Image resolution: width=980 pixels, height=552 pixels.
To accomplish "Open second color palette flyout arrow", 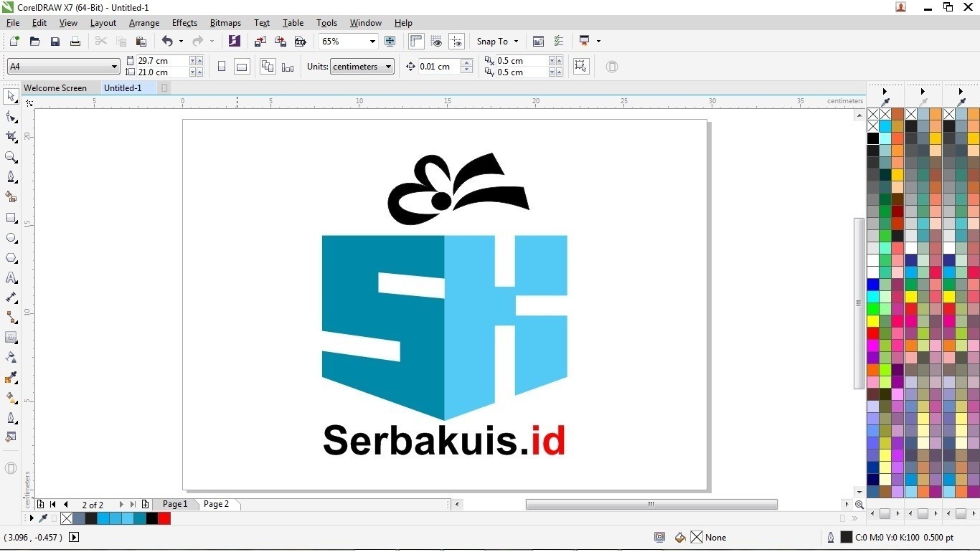I will pyautogui.click(x=923, y=92).
